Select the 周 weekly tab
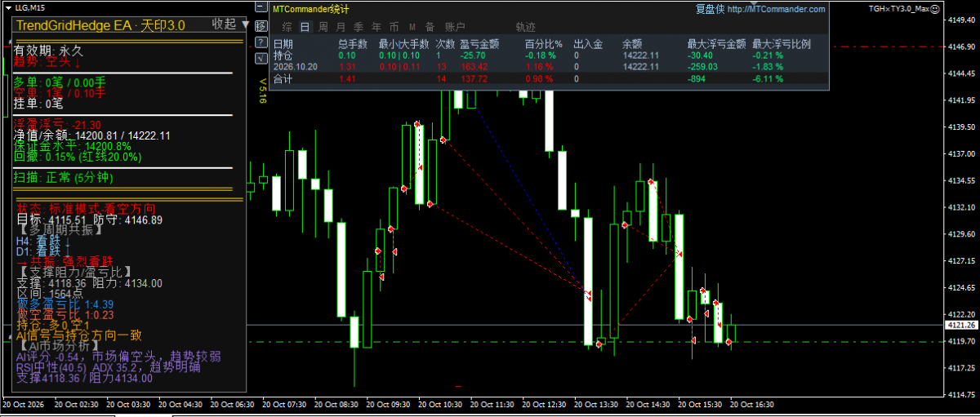This screenshot has height=417, width=980. click(323, 26)
